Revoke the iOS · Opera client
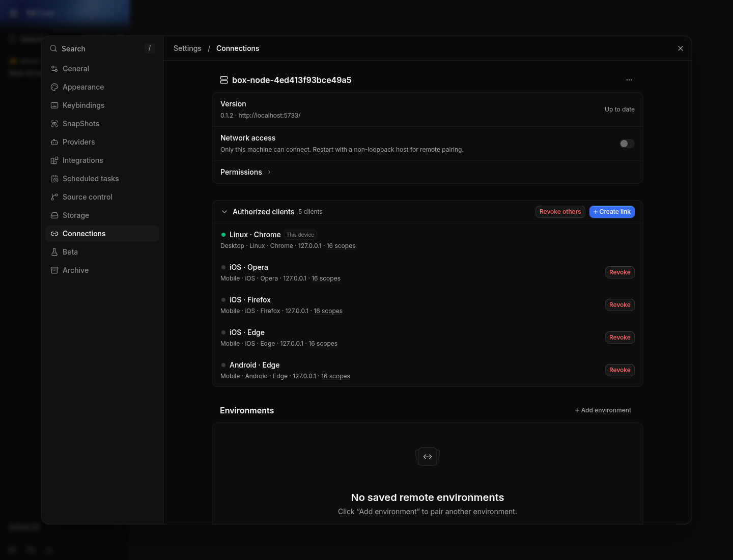Screen dimensions: 733x560 620,272
